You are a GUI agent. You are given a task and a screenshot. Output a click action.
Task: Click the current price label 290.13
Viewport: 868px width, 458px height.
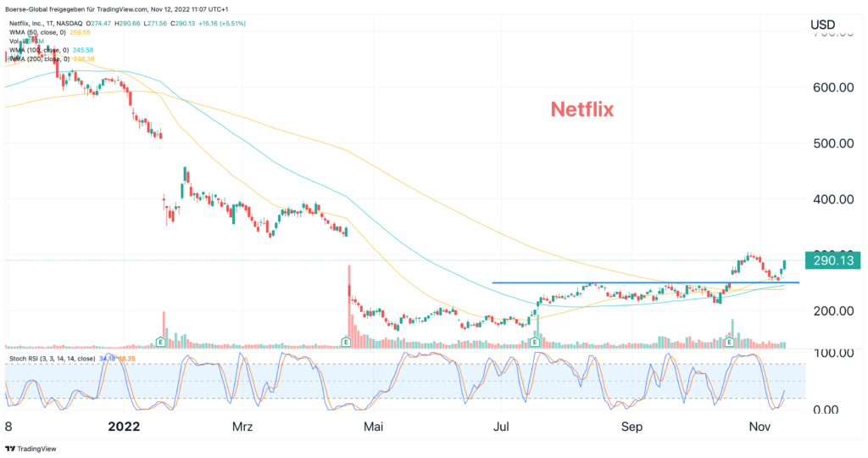pos(833,260)
